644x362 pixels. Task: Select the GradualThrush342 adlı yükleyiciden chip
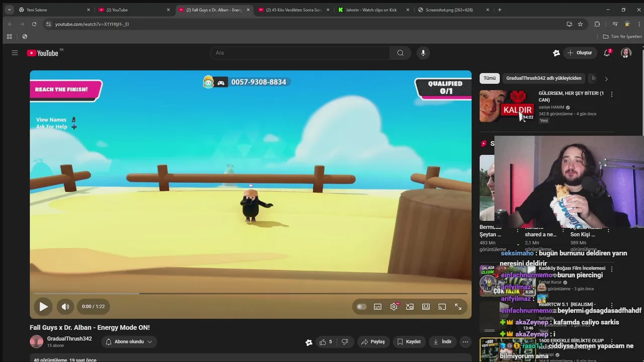543,78
